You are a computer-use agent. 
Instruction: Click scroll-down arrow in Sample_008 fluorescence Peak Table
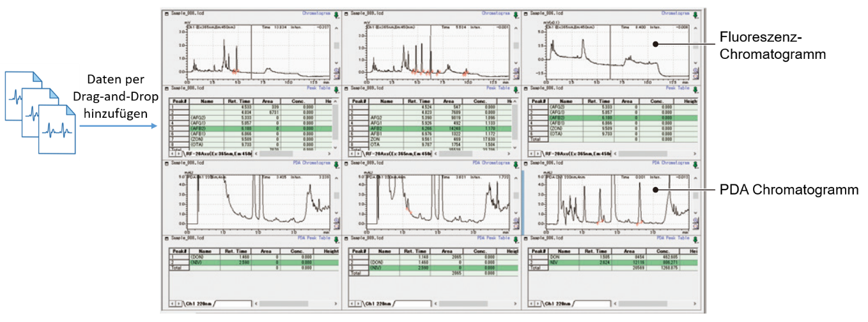[x=335, y=147]
